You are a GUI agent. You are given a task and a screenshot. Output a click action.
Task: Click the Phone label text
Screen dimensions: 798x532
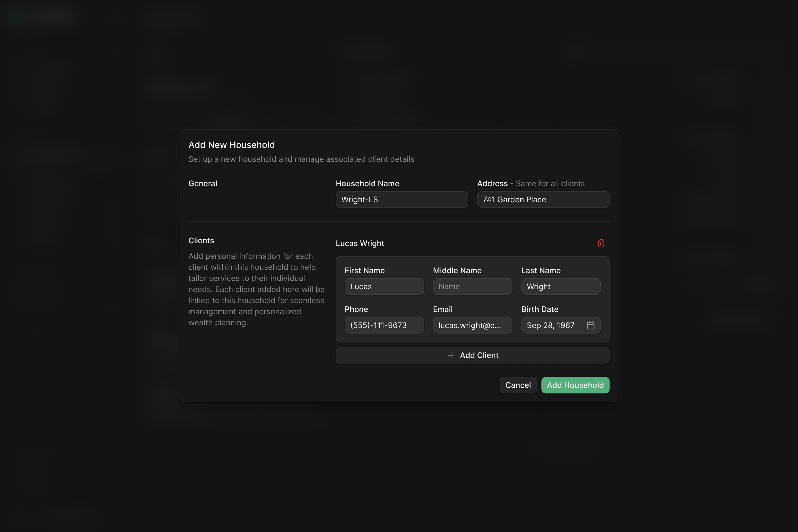[x=356, y=309]
